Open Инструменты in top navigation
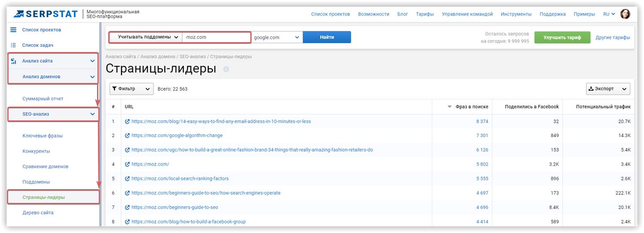Viewport: 644px width, 233px height. tap(516, 14)
